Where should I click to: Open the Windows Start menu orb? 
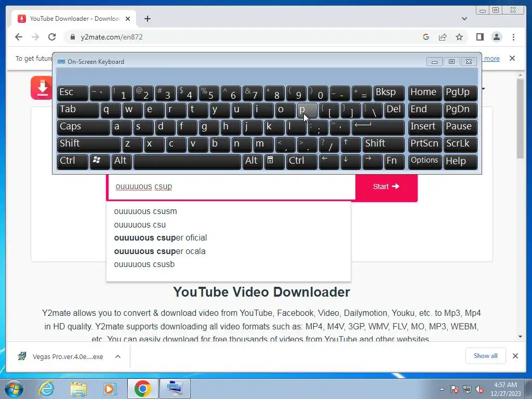[14, 389]
